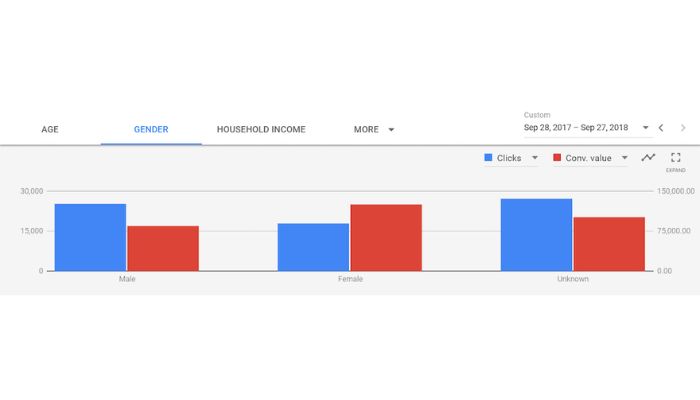Click the red Male conv. value bar
700x400 pixels.
(163, 248)
